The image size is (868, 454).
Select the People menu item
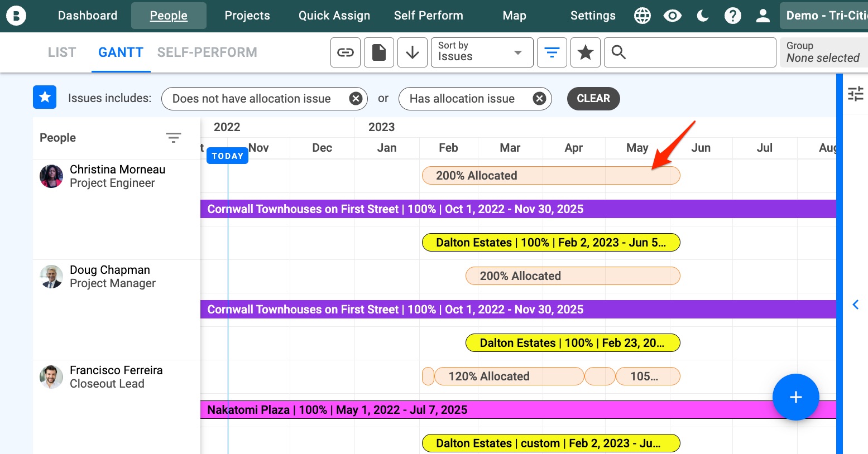pyautogui.click(x=169, y=16)
